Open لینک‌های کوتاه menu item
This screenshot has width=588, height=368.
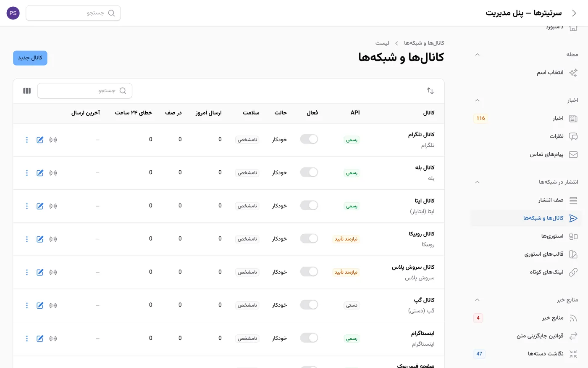526,272
